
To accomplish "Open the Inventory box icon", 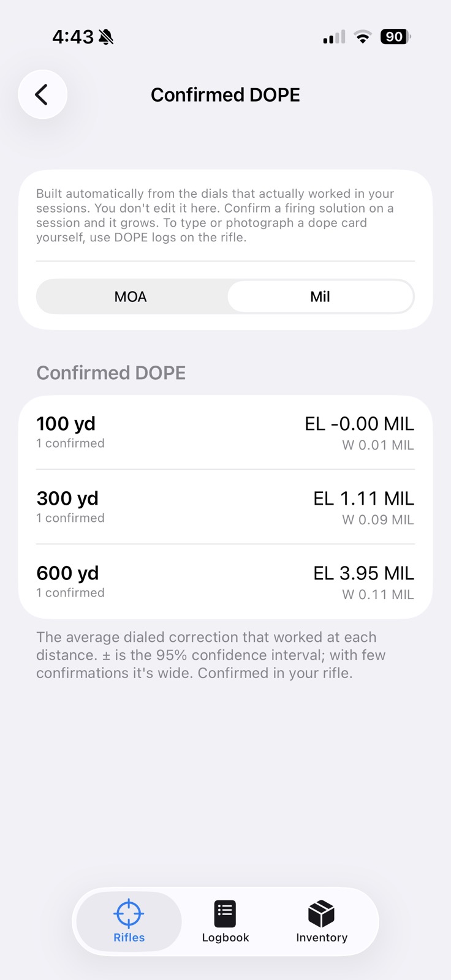I will (321, 914).
